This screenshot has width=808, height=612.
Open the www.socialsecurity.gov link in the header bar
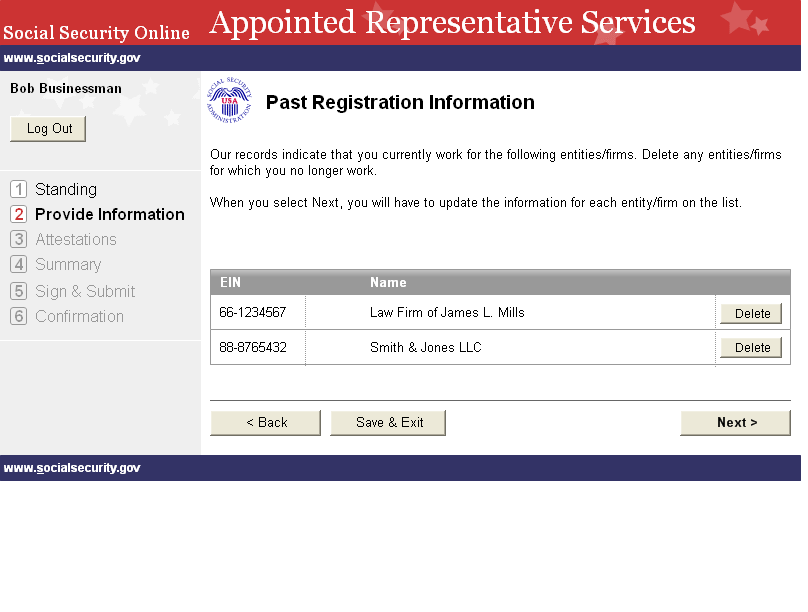72,58
